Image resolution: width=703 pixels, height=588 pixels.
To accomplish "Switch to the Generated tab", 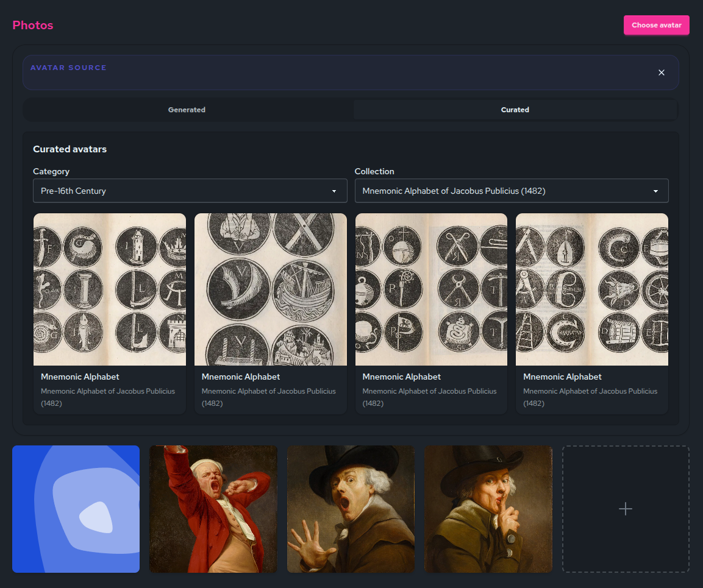I will (187, 110).
